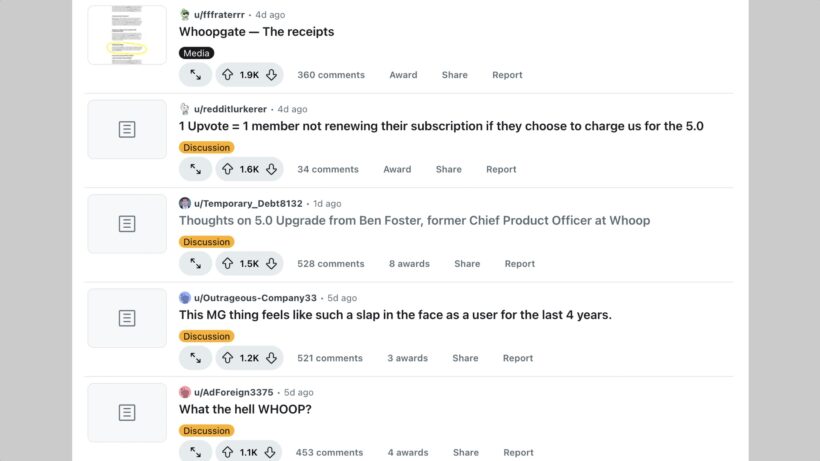Open the "1 Upvote = 1 member" post title
The height and width of the screenshot is (461, 820).
(441, 126)
